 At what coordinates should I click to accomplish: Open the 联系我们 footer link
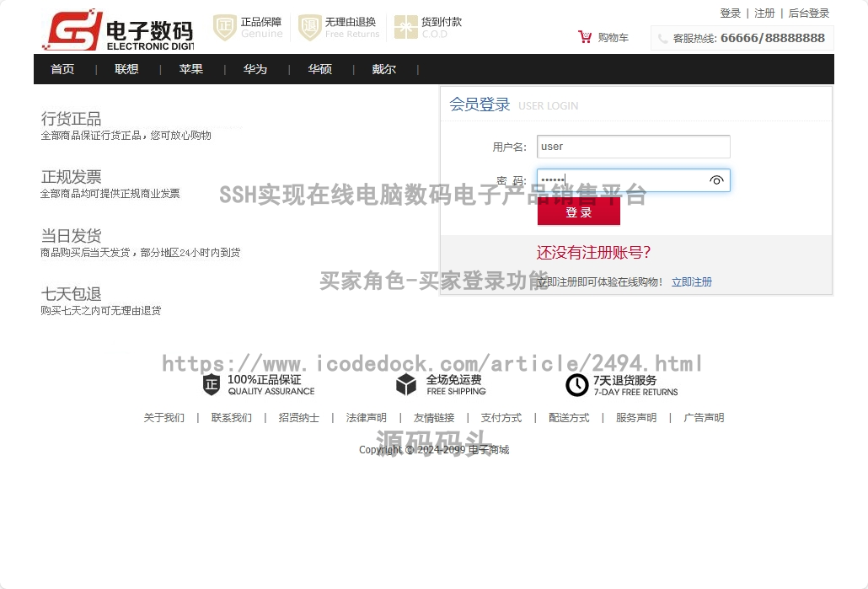232,418
